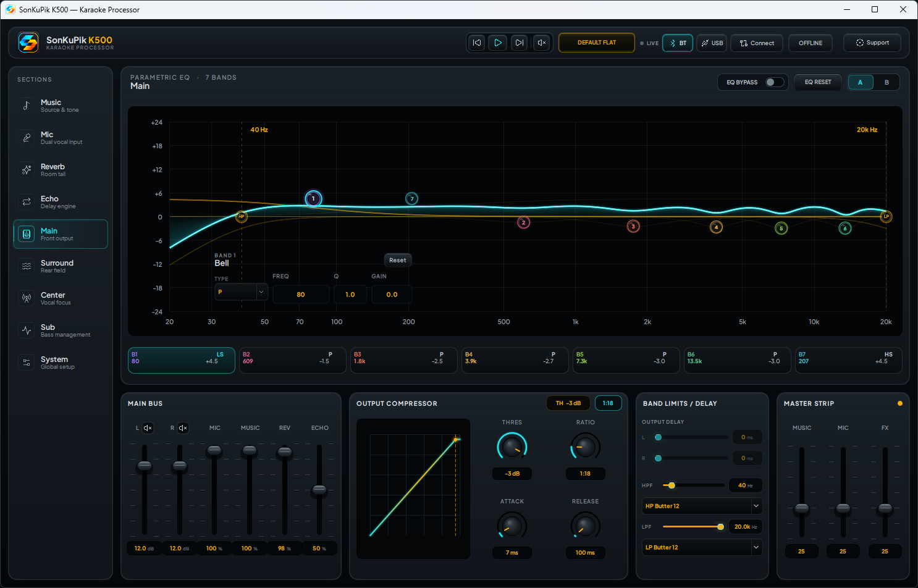Select EQ band node 6 on the graph
Screen dimensions: 918x588
pos(845,229)
